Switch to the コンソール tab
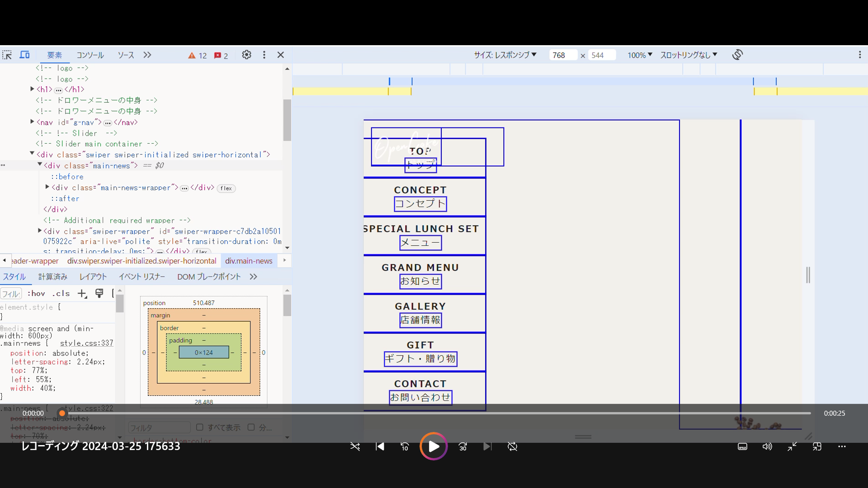Viewport: 868px width, 488px height. (90, 55)
